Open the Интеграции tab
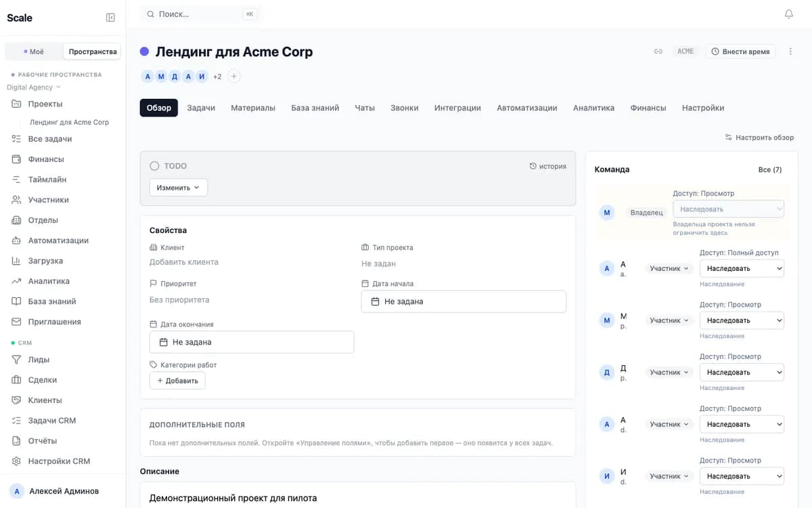The image size is (812, 508). coord(457,108)
